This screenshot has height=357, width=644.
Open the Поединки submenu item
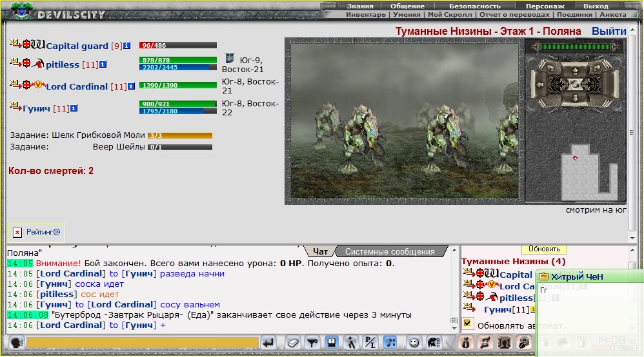pos(574,14)
